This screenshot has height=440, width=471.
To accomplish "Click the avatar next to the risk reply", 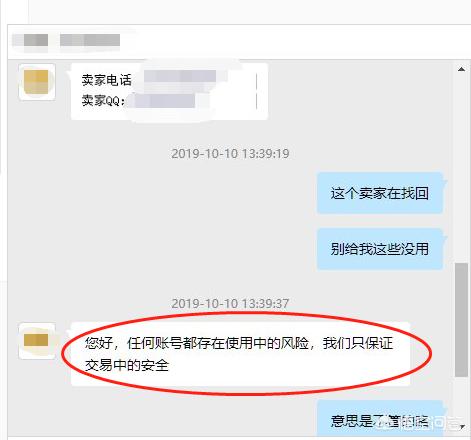I will tap(37, 341).
